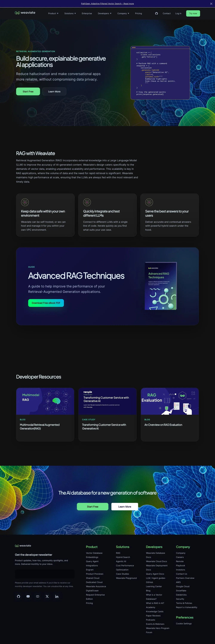Open footer Cookie Settings link
This screenshot has width=215, height=644.
pyautogui.click(x=184, y=624)
